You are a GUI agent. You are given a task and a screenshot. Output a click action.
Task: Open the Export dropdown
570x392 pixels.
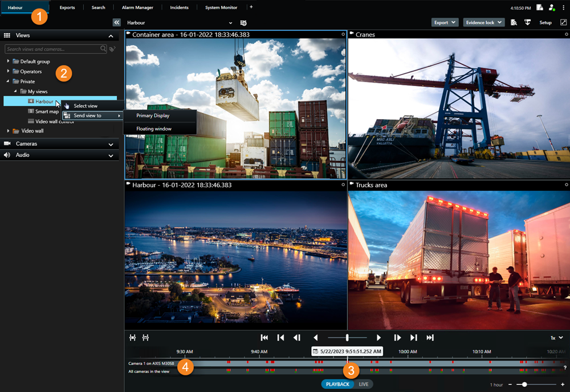point(445,23)
